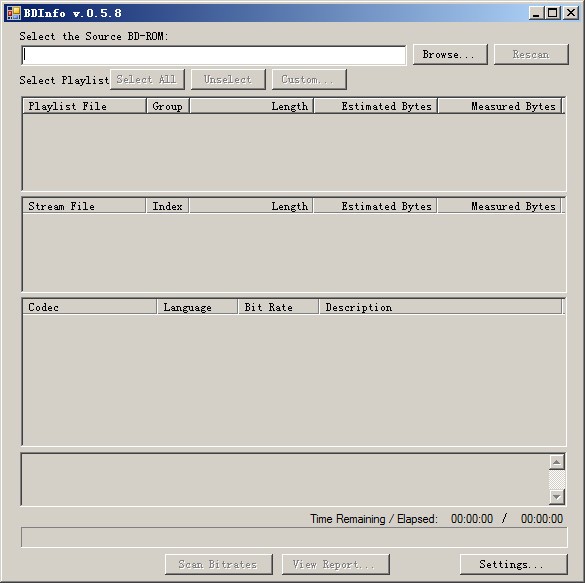
Task: Click the Unselect playlists button
Action: (x=228, y=79)
